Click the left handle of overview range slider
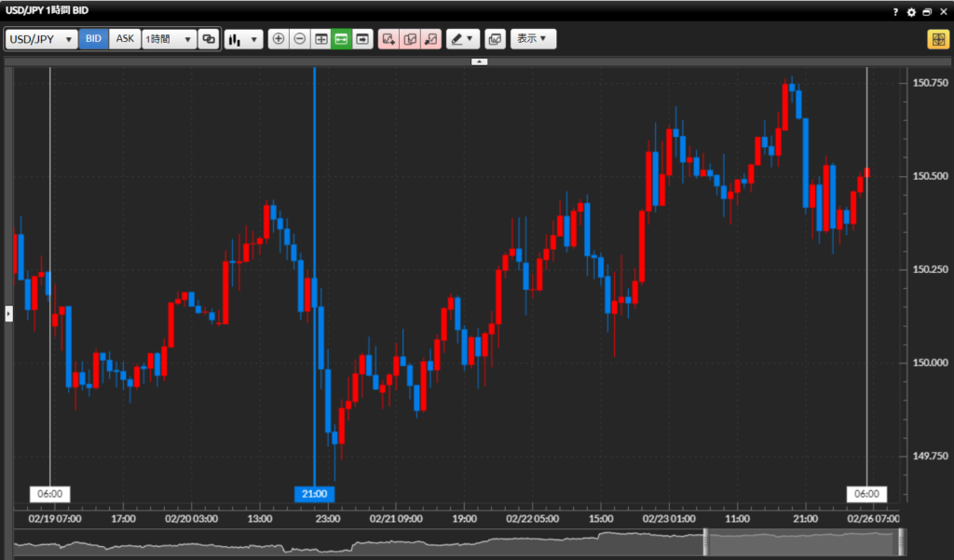This screenshot has width=954, height=560. [706, 542]
